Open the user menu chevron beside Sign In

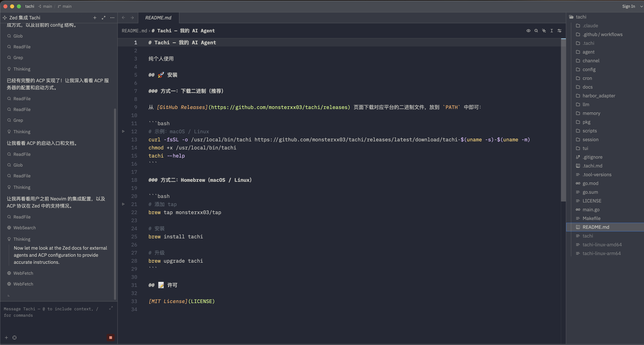(x=641, y=6)
